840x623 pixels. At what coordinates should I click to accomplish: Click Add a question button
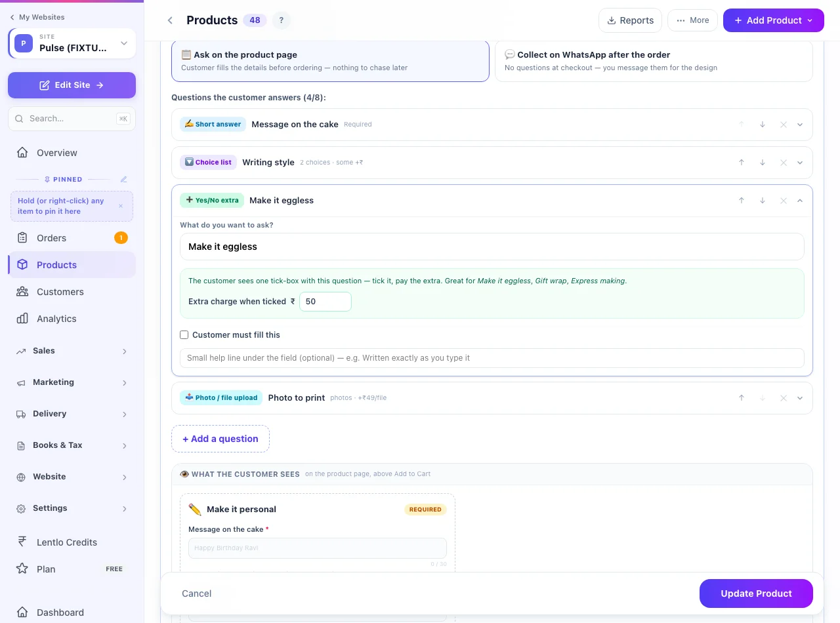[x=220, y=439]
